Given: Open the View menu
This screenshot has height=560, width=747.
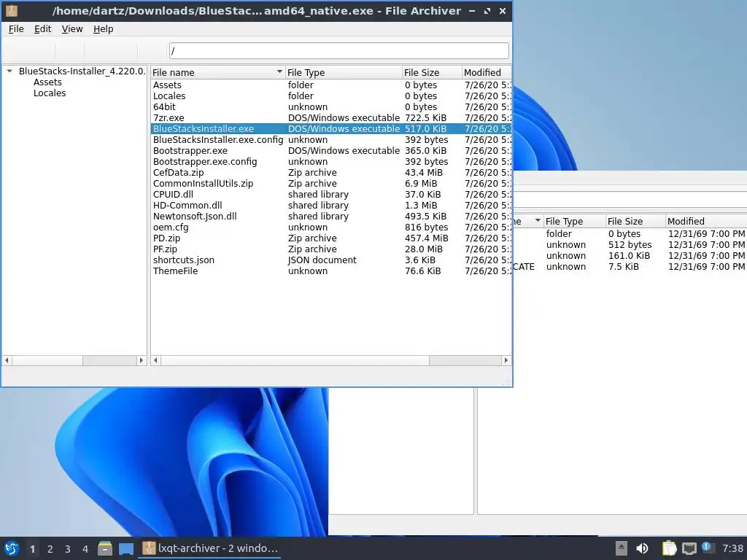Looking at the screenshot, I should 72,29.
